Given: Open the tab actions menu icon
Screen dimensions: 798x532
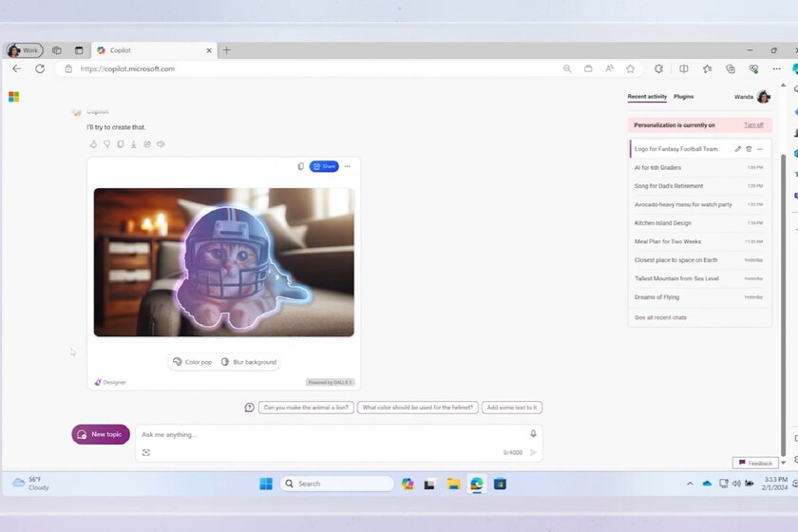Looking at the screenshot, I should point(79,50).
